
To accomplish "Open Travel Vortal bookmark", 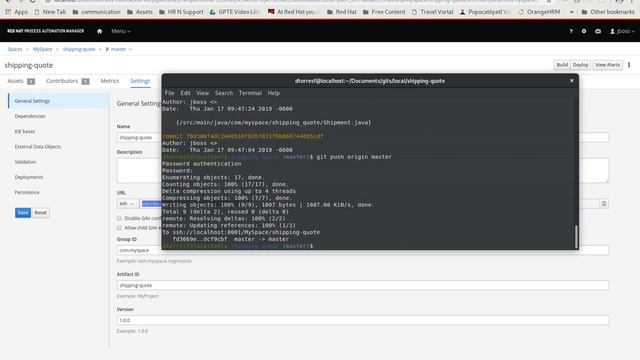I will (433, 12).
